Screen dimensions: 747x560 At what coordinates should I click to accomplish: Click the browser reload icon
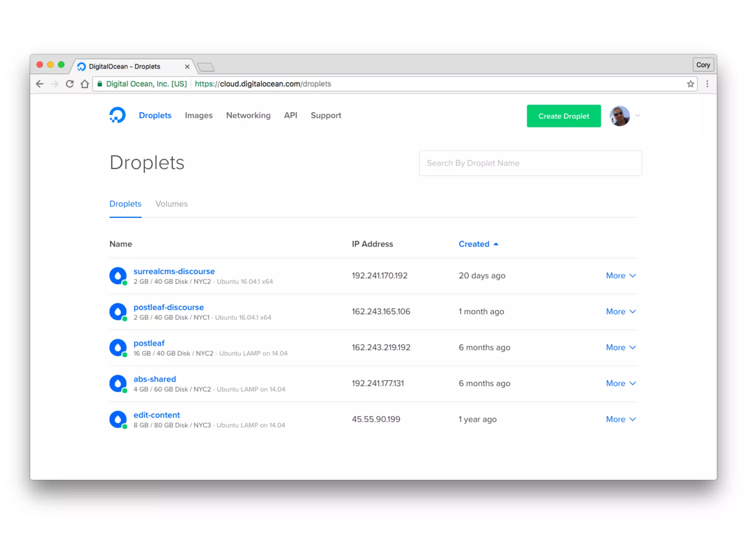[70, 84]
